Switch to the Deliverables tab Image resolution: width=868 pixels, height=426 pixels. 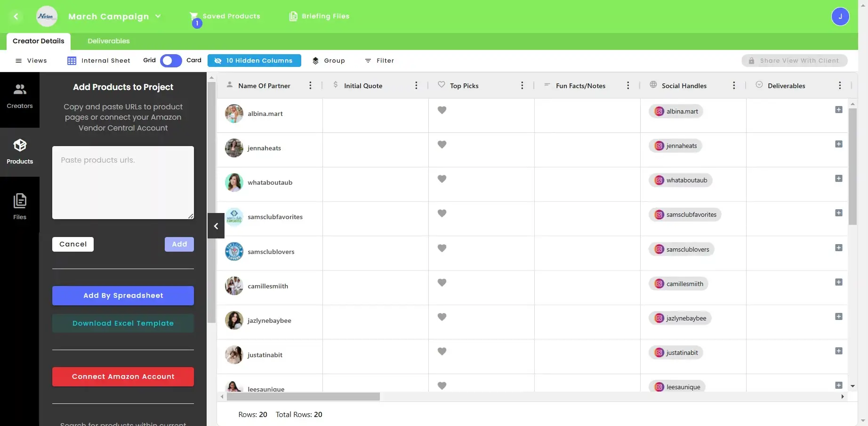[108, 41]
